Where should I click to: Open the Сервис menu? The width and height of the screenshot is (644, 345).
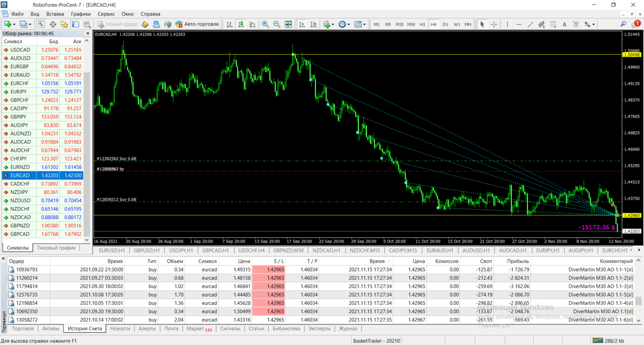click(106, 14)
